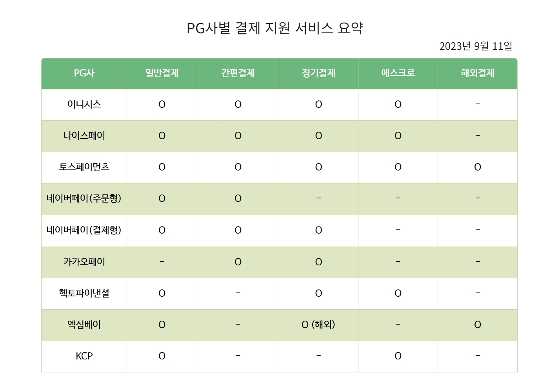Select 네이버페이(결제형)'s '-' under 에스크로
The height and width of the screenshot is (392, 549).
(x=398, y=230)
